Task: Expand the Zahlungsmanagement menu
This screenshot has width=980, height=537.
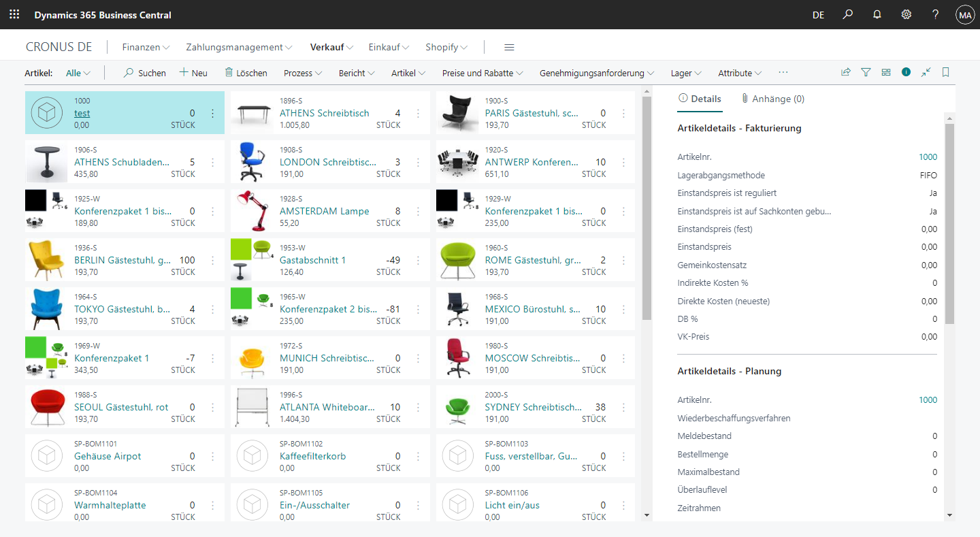Action: (x=239, y=47)
